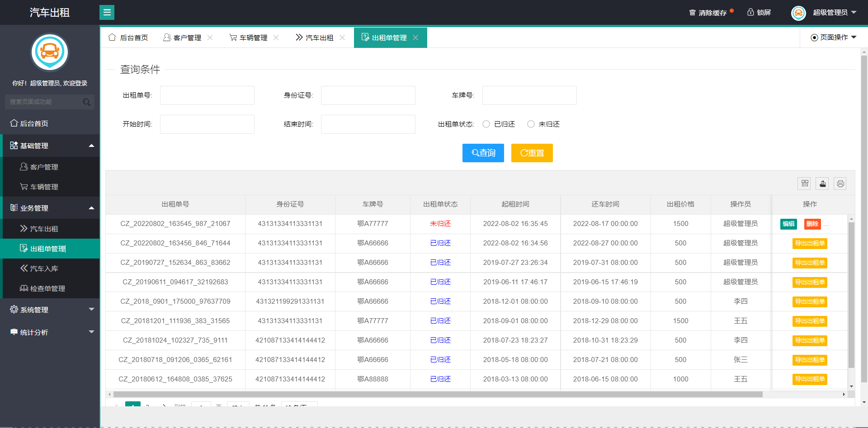The height and width of the screenshot is (428, 868).
Task: Select the 已归还 radio button
Action: [486, 124]
